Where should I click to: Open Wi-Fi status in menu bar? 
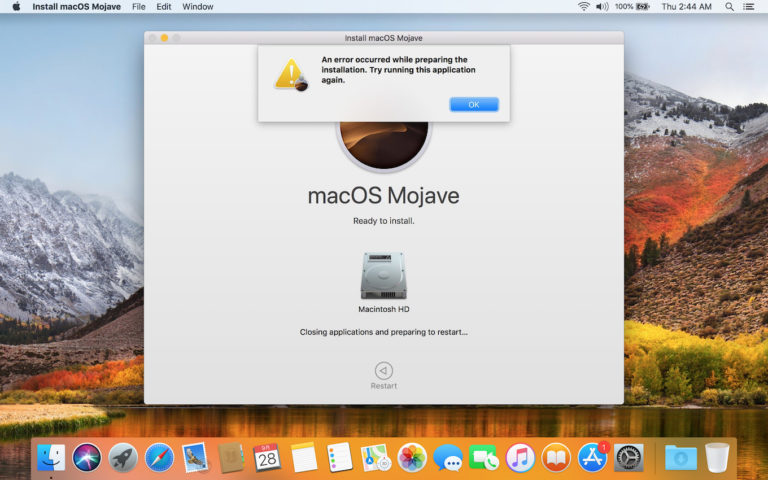(x=583, y=7)
